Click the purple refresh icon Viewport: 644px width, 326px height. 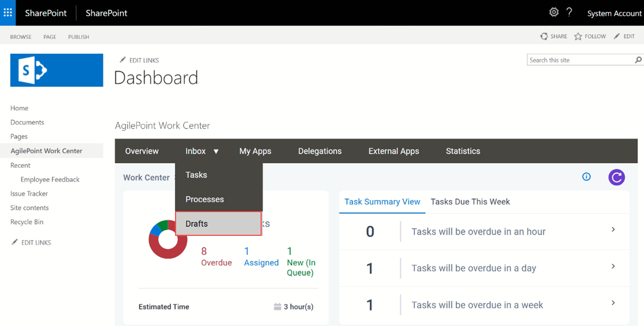tap(616, 177)
